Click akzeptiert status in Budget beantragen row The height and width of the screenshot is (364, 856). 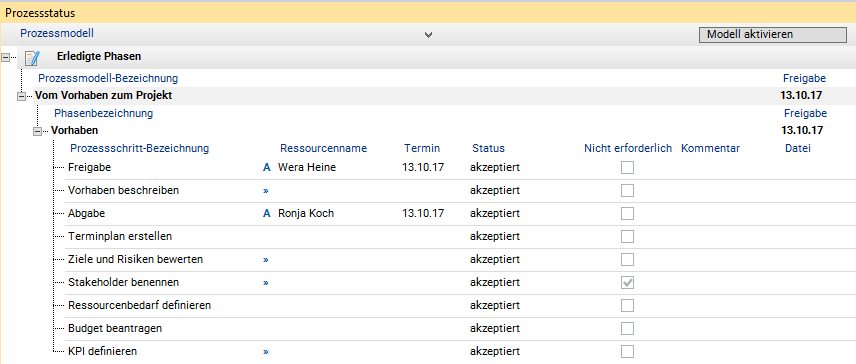coord(495,328)
